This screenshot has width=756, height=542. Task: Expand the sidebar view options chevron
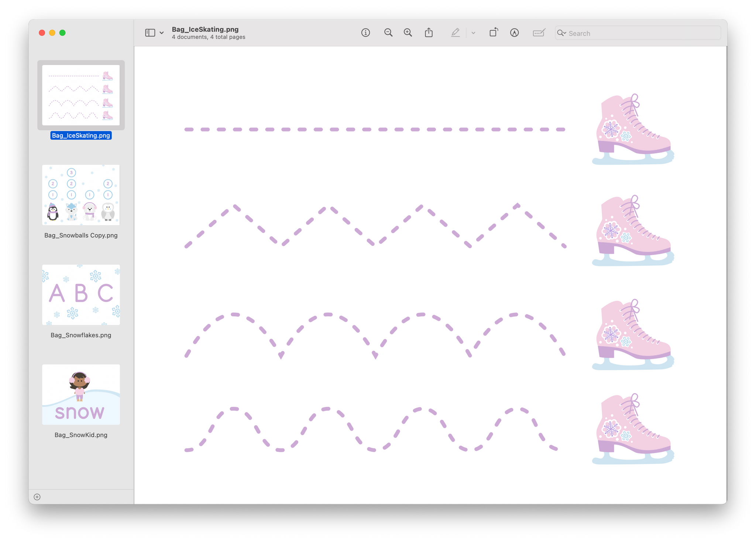click(162, 33)
